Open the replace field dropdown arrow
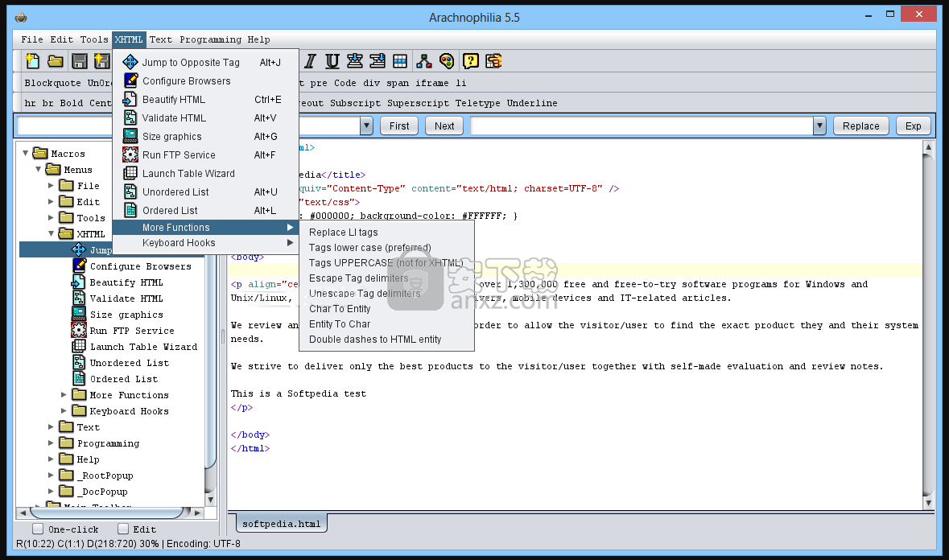 tap(819, 126)
